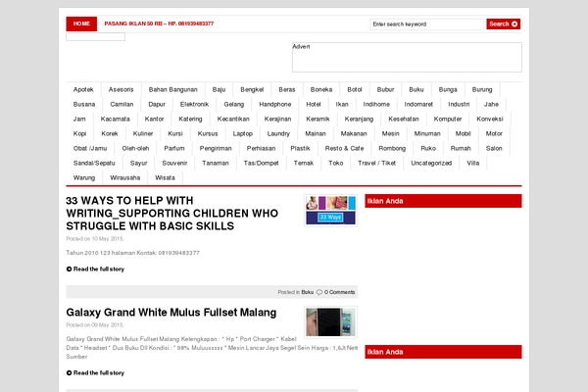Image resolution: width=588 pixels, height=392 pixels.
Task: Open the Sandal/Sepatu category
Action: pyautogui.click(x=94, y=163)
